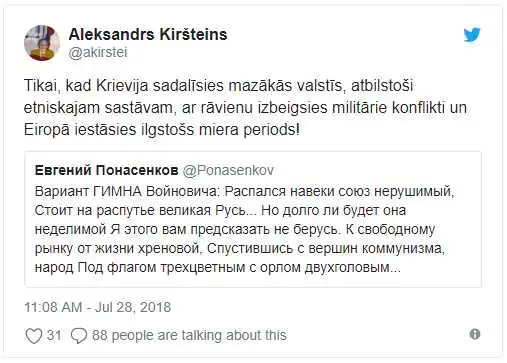Open '88 people are talking about this'
Image resolution: width=507 pixels, height=363 pixels.
(x=189, y=335)
